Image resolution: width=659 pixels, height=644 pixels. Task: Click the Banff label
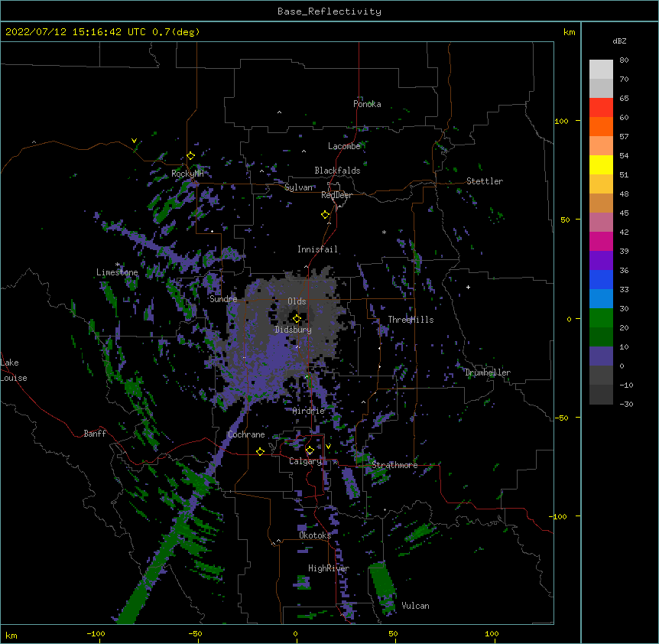[x=95, y=434]
